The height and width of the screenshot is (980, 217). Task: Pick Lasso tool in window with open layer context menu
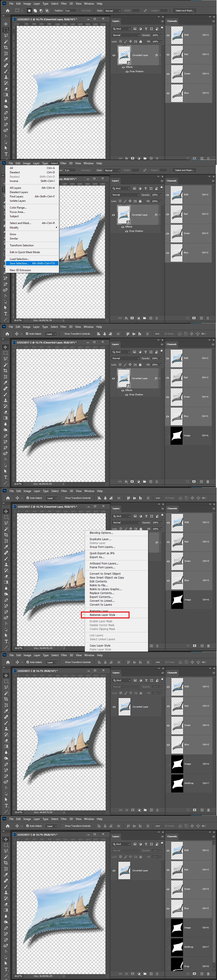point(6,523)
